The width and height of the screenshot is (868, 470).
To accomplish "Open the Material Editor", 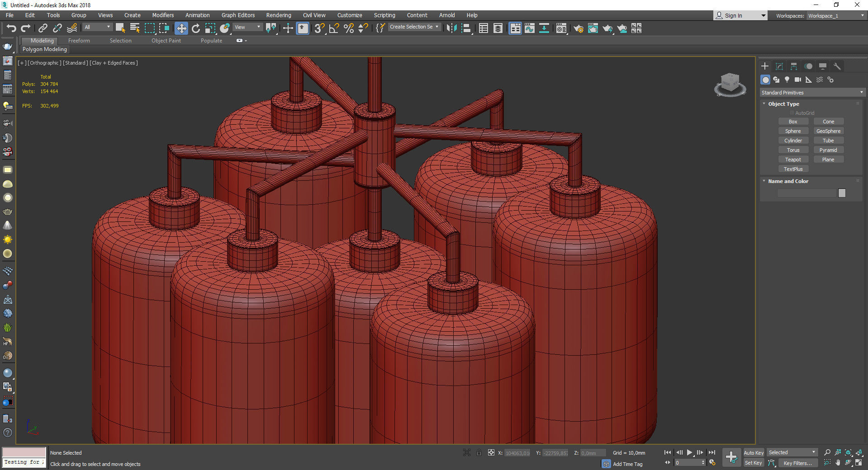I will 561,28.
